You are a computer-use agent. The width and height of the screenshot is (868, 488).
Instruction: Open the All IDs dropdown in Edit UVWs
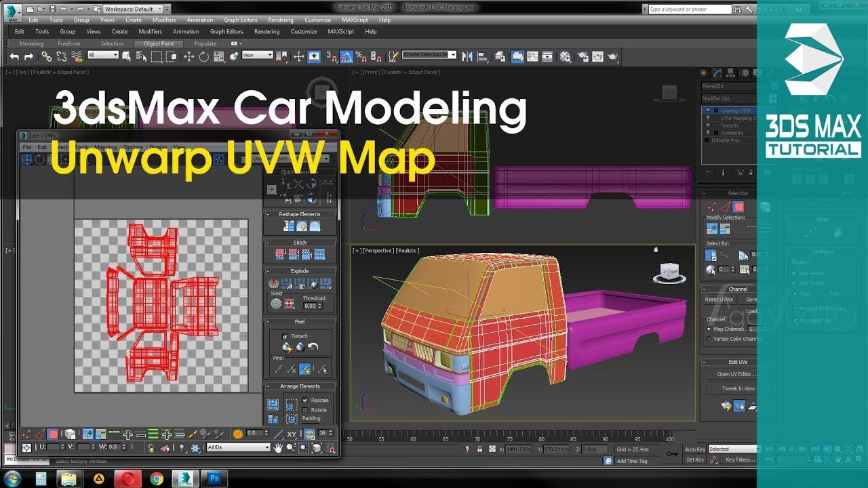[x=239, y=447]
